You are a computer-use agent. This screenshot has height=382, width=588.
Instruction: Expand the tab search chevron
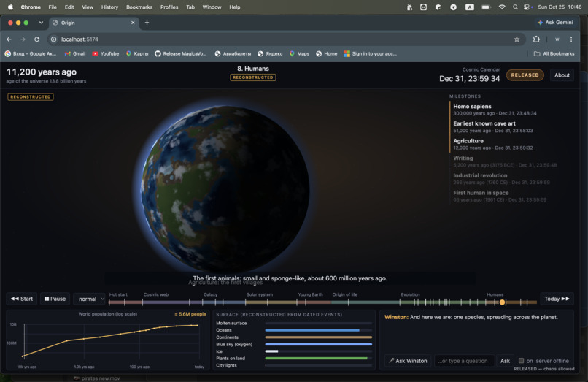pos(41,23)
